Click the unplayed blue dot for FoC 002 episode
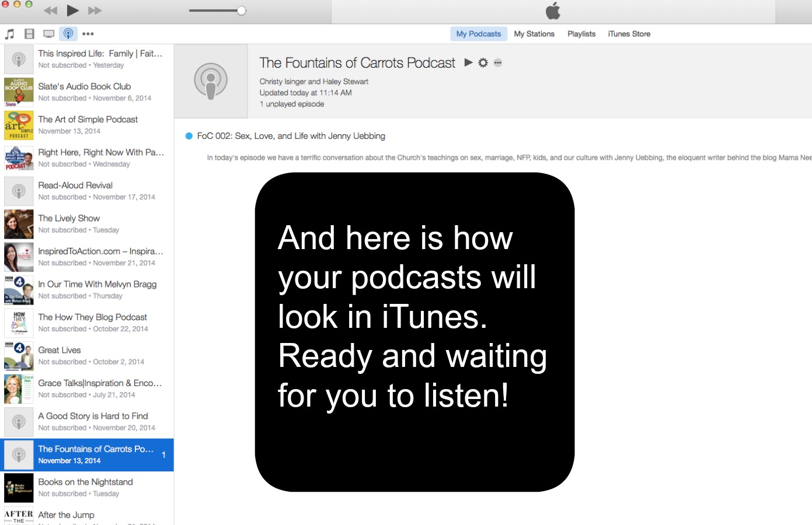The width and height of the screenshot is (812, 525). tap(189, 136)
